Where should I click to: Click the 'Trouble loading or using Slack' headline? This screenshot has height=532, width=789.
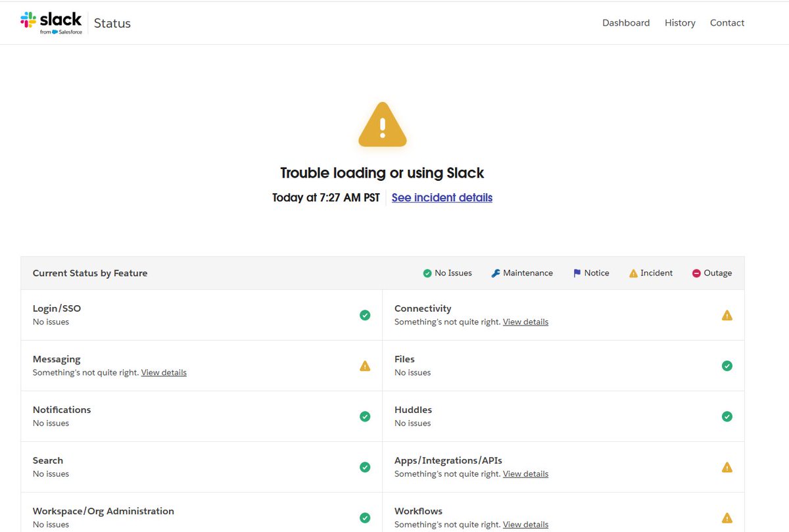click(x=382, y=173)
